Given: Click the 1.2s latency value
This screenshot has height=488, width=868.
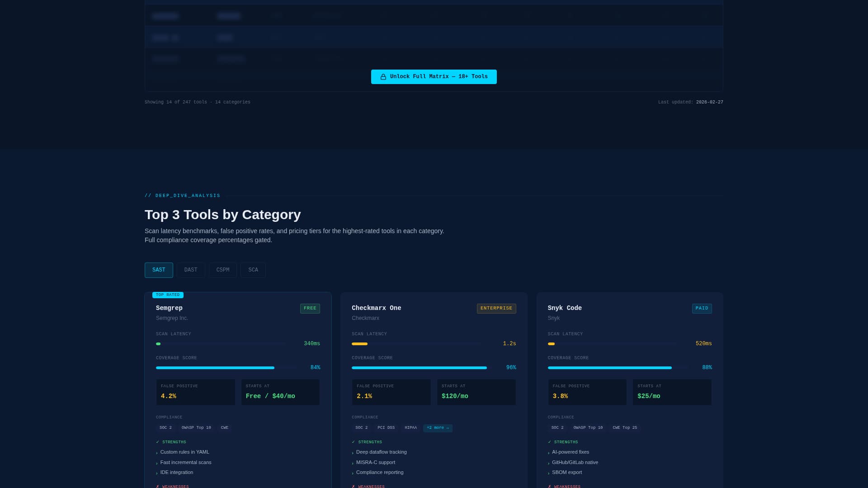Looking at the screenshot, I should coord(509,344).
